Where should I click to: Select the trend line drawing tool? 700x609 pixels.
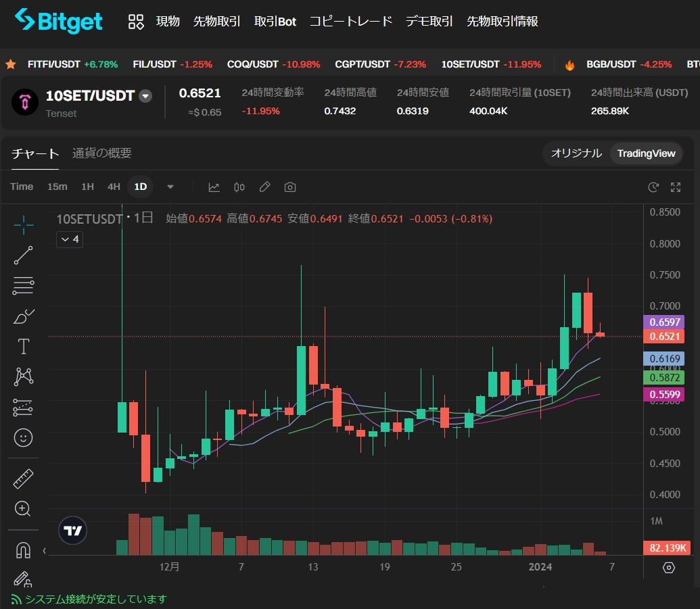tap(23, 255)
